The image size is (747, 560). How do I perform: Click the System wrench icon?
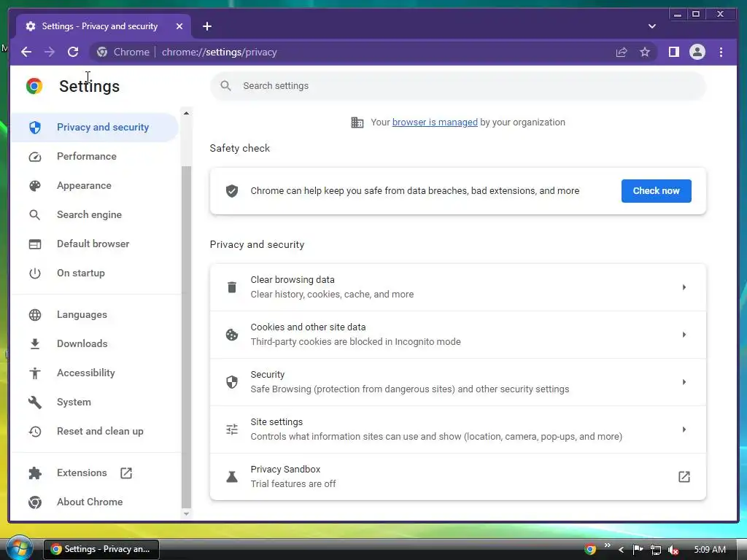(x=35, y=402)
